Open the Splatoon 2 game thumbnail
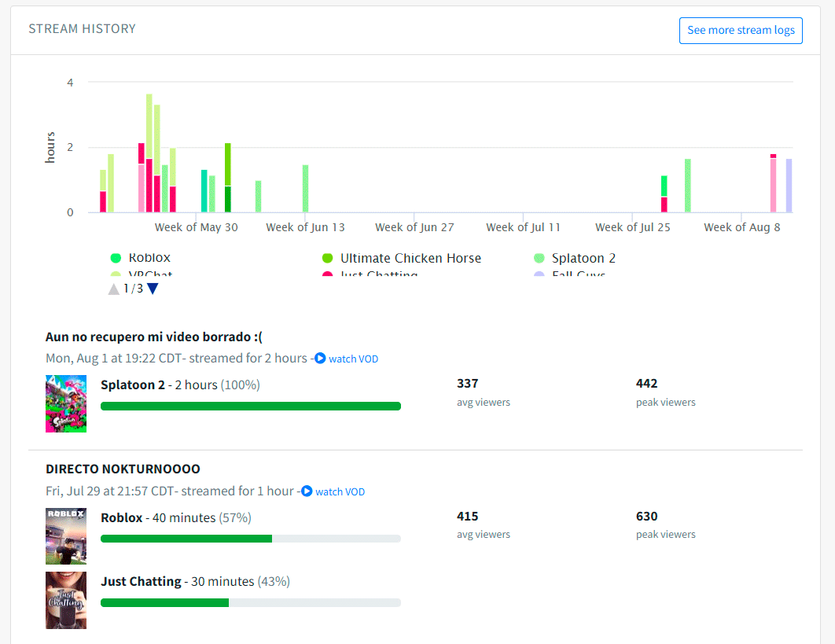The height and width of the screenshot is (644, 835). [66, 403]
